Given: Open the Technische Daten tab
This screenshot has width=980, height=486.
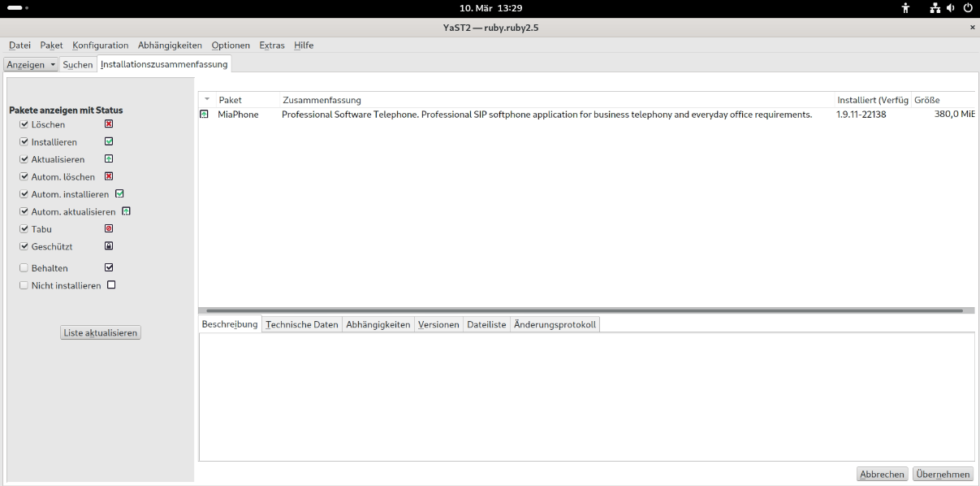Looking at the screenshot, I should click(302, 324).
